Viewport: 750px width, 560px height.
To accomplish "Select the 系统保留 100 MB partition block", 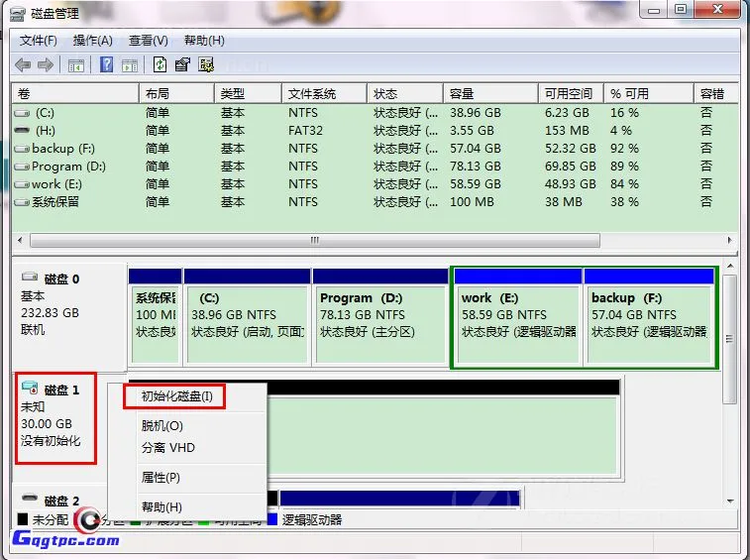I will [155, 316].
